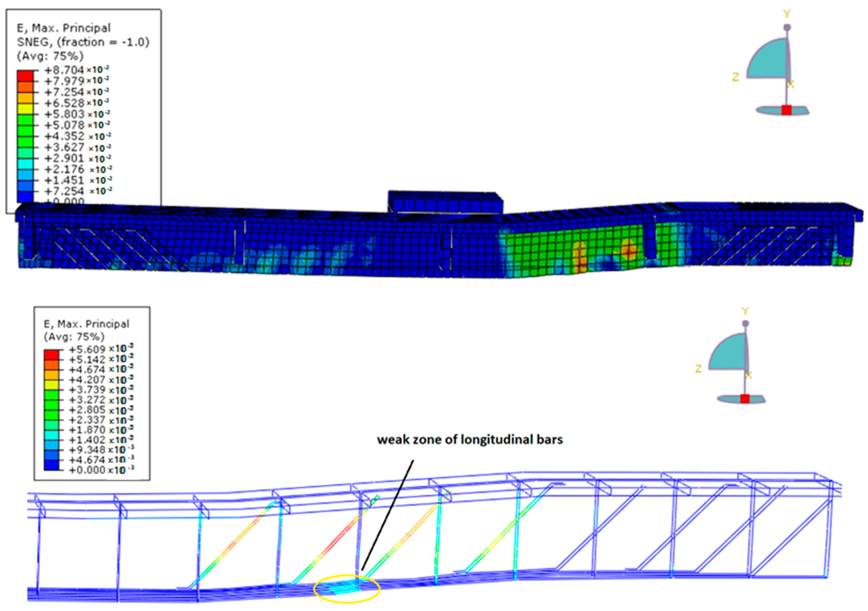The height and width of the screenshot is (611, 868).
Task: Click the Y axis dot of the bottom triad
Action: tap(745, 324)
